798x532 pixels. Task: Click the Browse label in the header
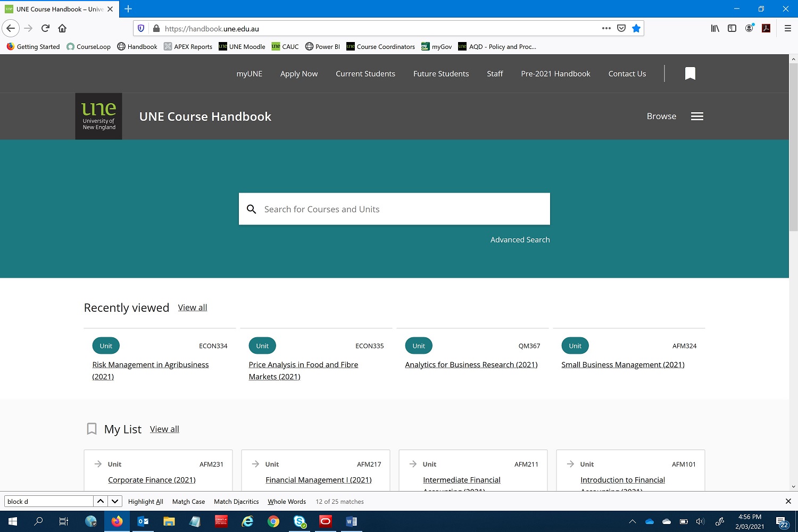[x=661, y=117]
